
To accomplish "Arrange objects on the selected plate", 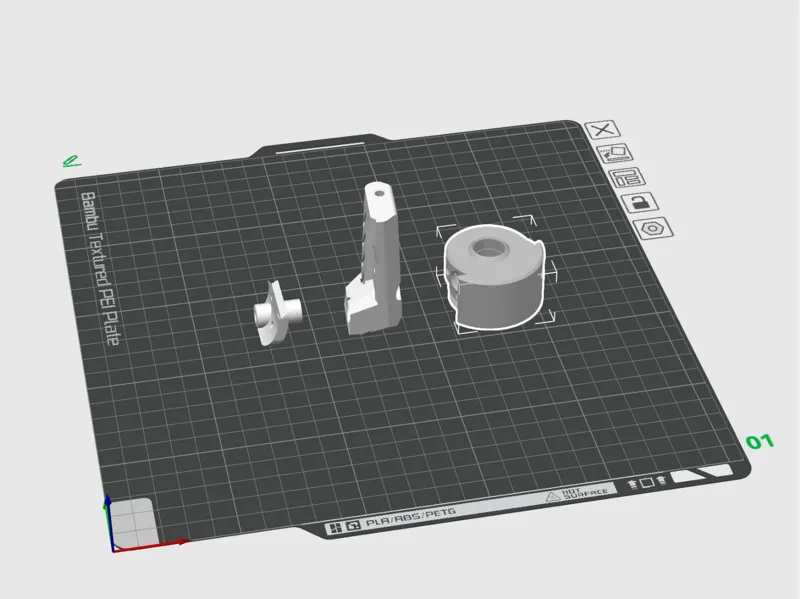I will pyautogui.click(x=627, y=178).
